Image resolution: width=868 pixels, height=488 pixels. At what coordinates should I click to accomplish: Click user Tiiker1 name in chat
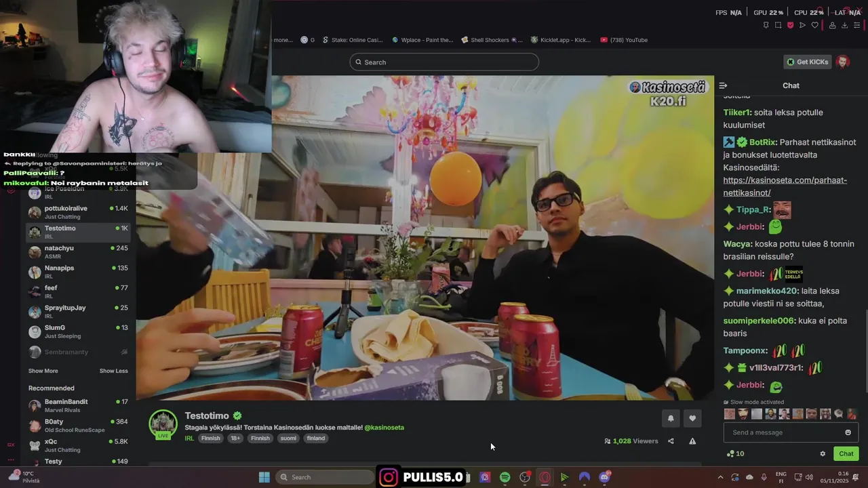pos(736,113)
